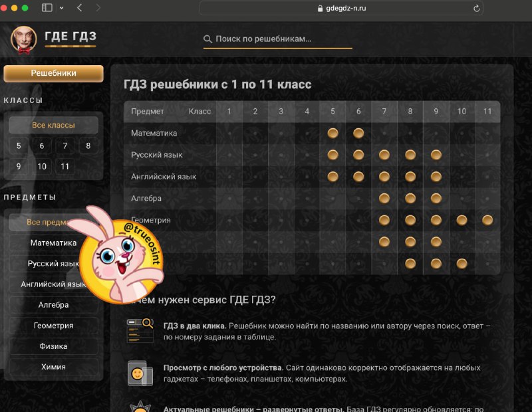The image size is (532, 412).
Task: Focus the Поиск по решебникам search field
Action: 277,39
